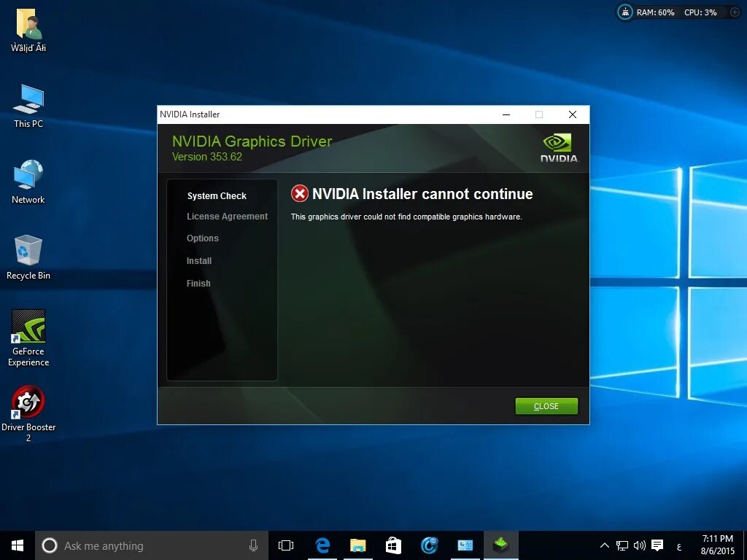
Task: Open Microsoft Edge from the taskbar
Action: pyautogui.click(x=322, y=545)
